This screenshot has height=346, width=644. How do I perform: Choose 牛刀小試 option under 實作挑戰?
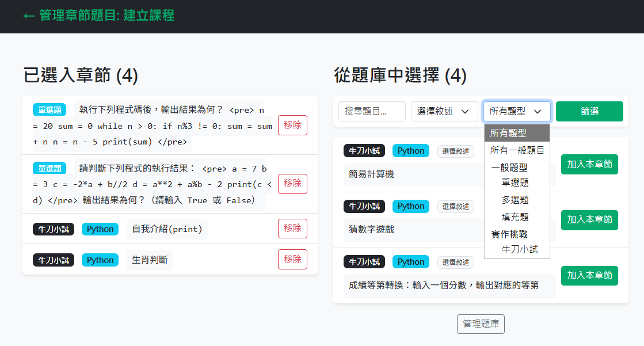pyautogui.click(x=519, y=249)
